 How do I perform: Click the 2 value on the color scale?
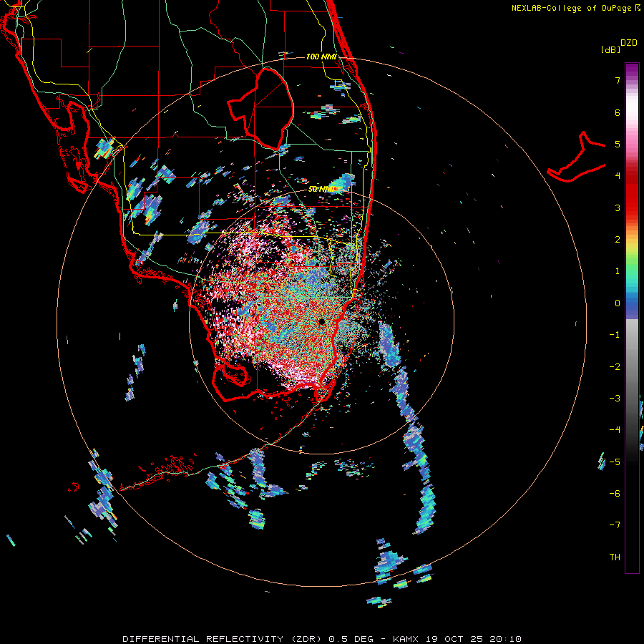click(x=618, y=240)
